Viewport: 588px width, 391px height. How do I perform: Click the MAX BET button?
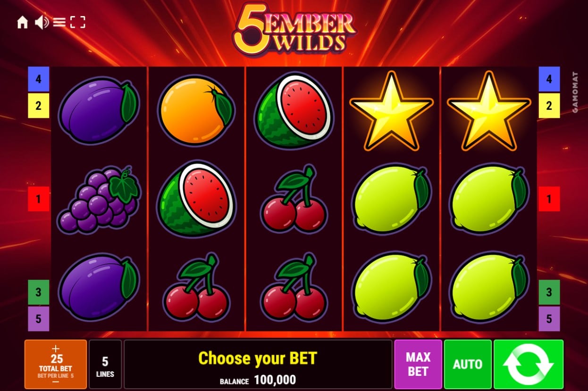click(418, 364)
